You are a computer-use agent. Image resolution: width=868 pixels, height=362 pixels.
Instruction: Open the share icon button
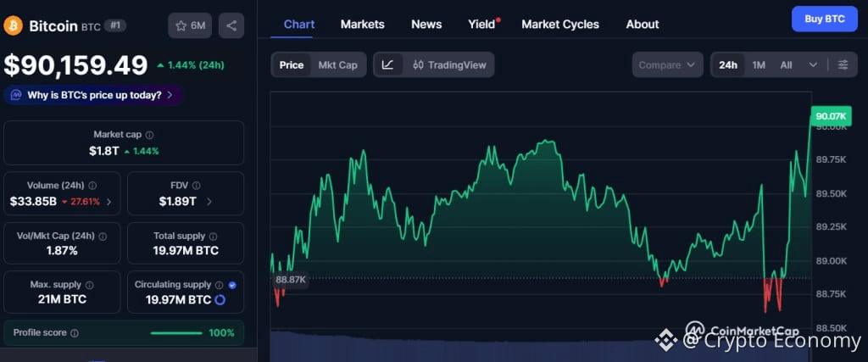point(231,25)
